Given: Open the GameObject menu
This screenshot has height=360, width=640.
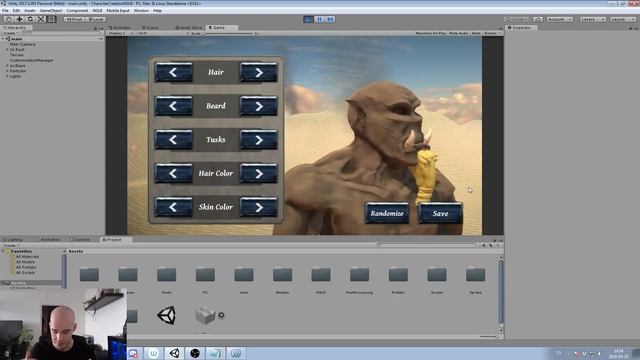Looking at the screenshot, I should point(51,11).
